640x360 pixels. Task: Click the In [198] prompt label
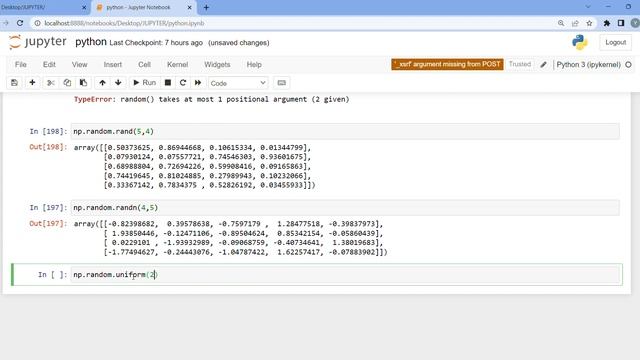pyautogui.click(x=48, y=131)
